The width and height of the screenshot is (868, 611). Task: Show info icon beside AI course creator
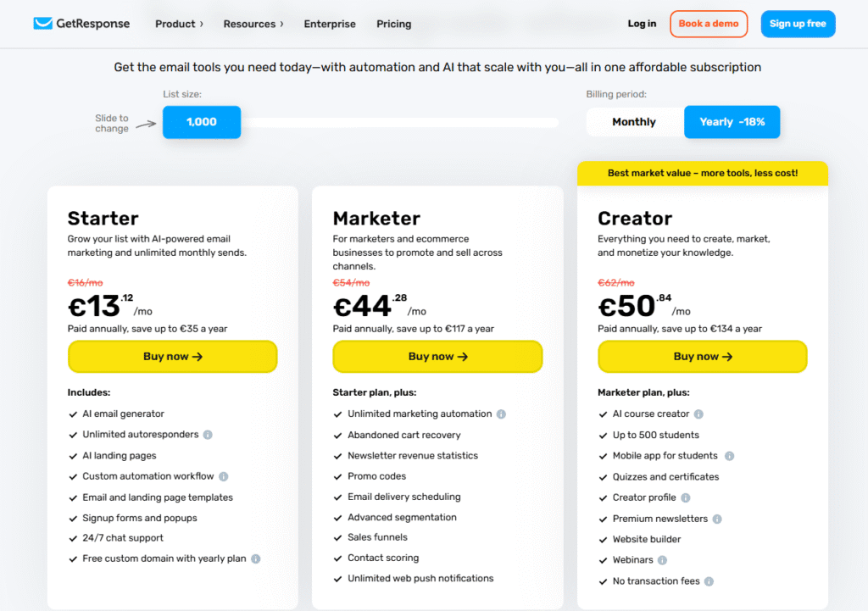(x=698, y=414)
